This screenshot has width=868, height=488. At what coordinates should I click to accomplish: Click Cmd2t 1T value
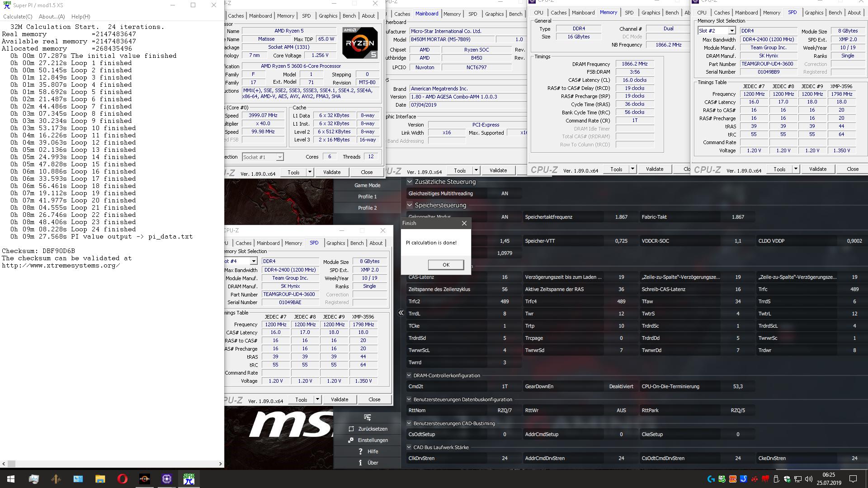(x=505, y=386)
